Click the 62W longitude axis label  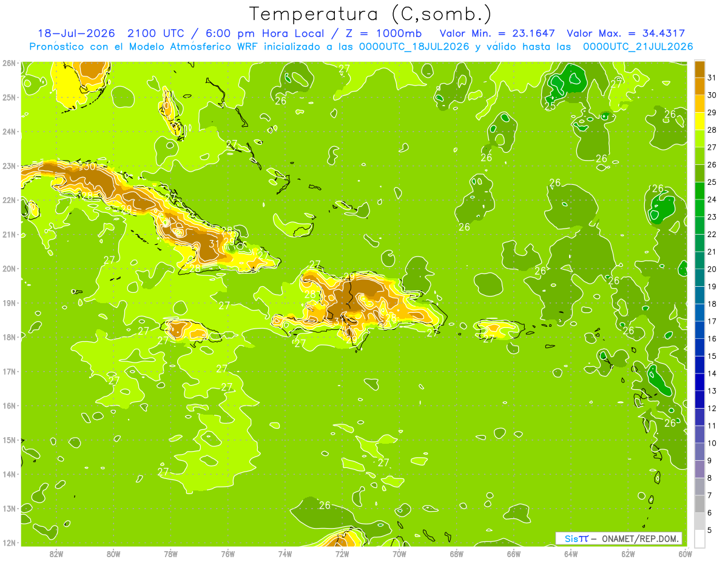pyautogui.click(x=628, y=554)
